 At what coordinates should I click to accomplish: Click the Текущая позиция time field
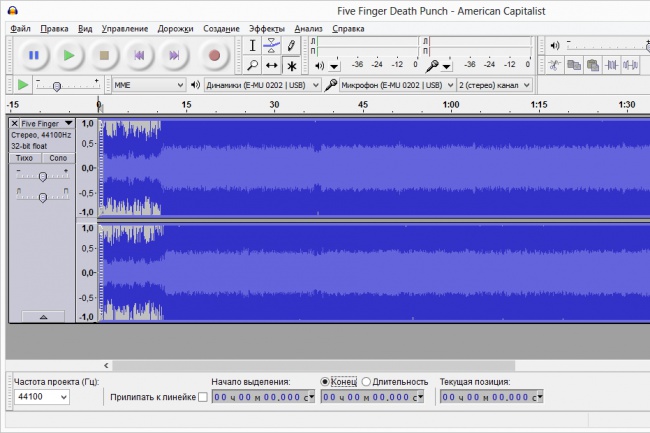coord(492,397)
